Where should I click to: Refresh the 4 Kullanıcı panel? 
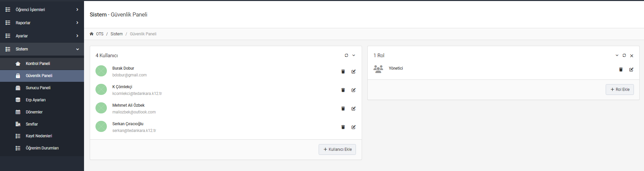click(347, 56)
